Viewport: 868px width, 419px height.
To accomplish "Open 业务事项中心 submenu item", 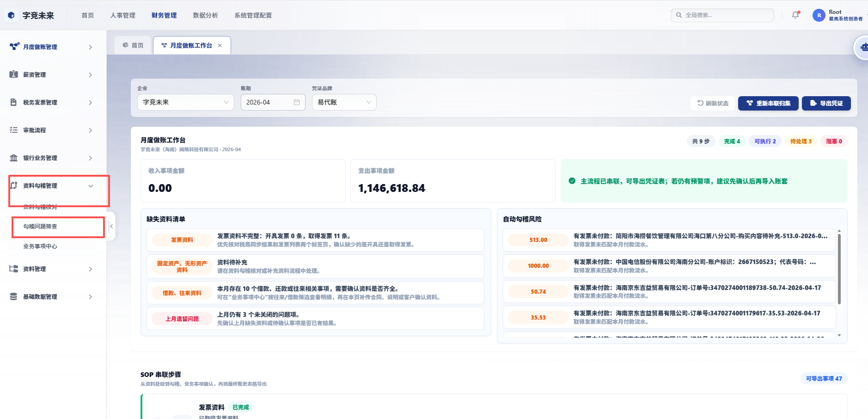I will point(40,246).
